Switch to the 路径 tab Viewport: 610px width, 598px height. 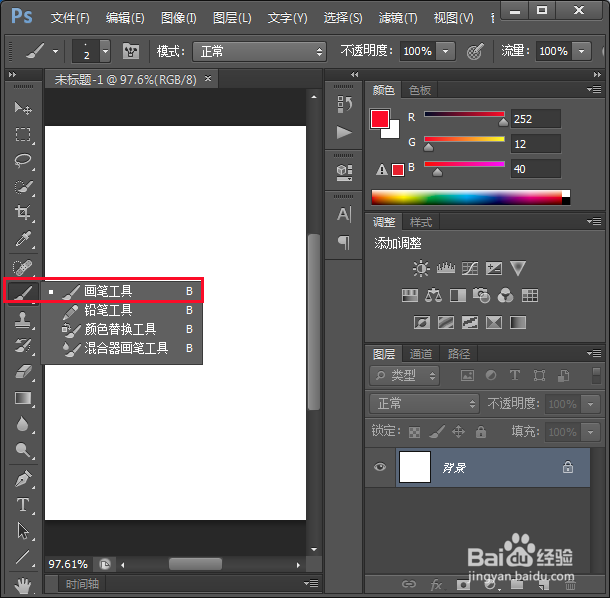(459, 354)
